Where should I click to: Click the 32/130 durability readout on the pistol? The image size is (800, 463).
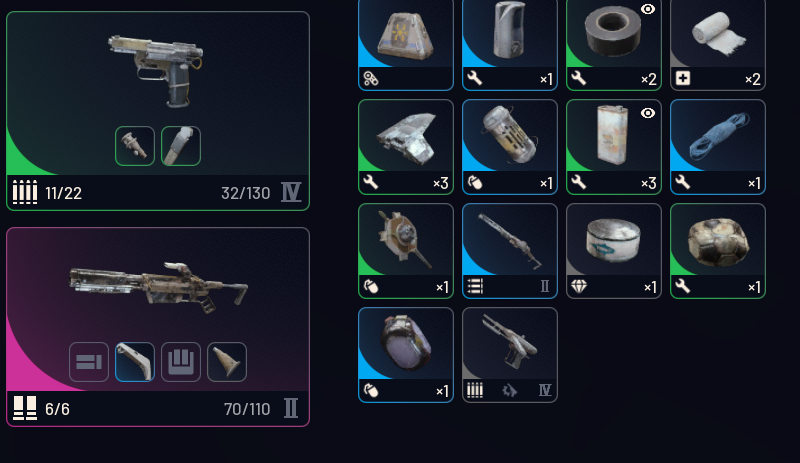tap(245, 193)
